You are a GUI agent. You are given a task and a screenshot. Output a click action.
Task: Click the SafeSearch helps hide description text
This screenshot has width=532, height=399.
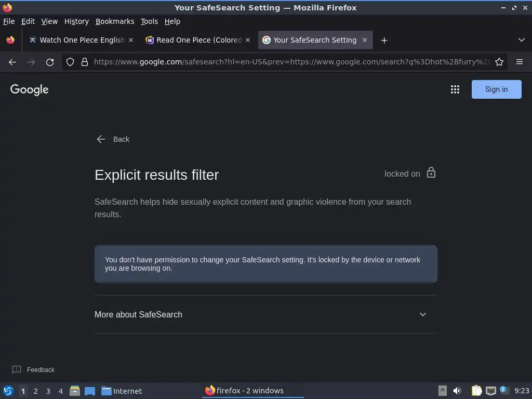[x=253, y=208]
